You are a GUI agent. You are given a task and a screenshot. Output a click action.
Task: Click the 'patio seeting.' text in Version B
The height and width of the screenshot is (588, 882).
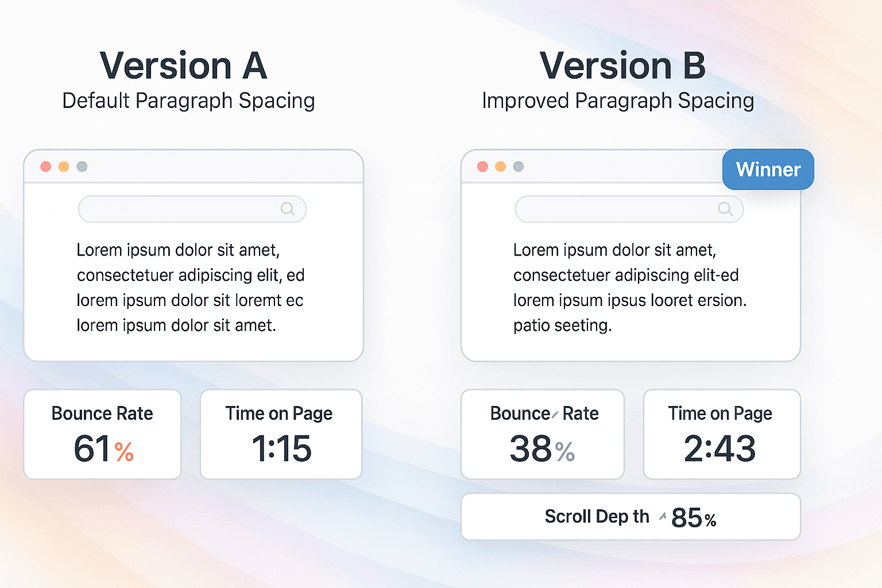click(563, 326)
